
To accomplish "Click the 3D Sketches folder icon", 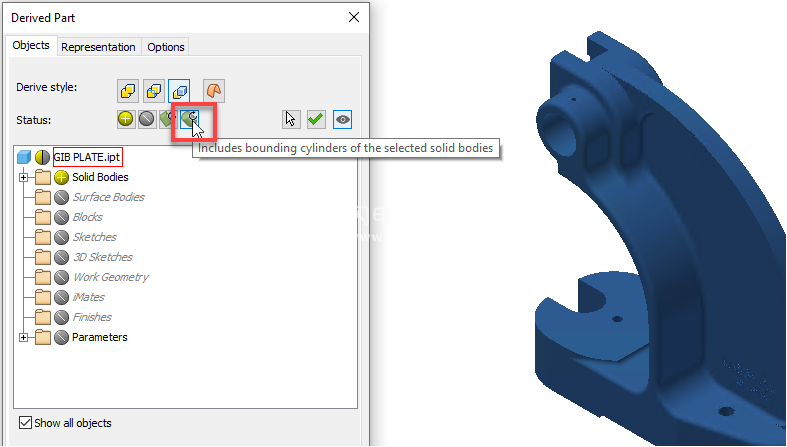I will coord(43,257).
